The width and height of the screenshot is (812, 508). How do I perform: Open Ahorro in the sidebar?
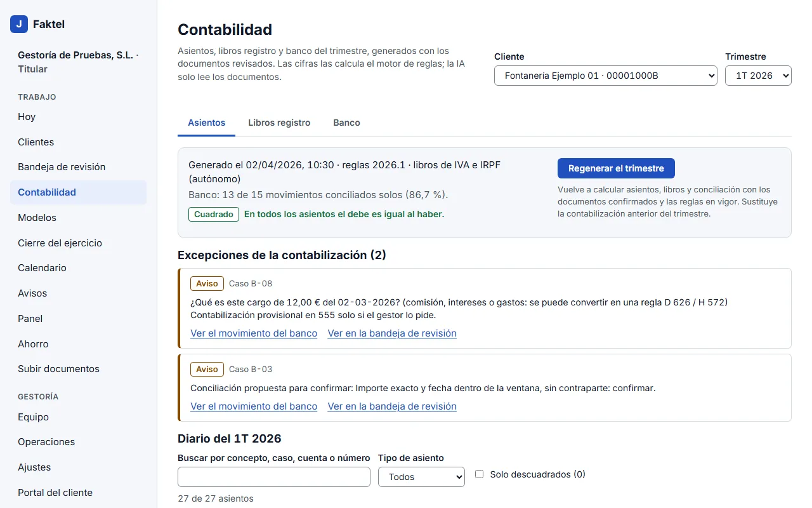(x=78, y=344)
